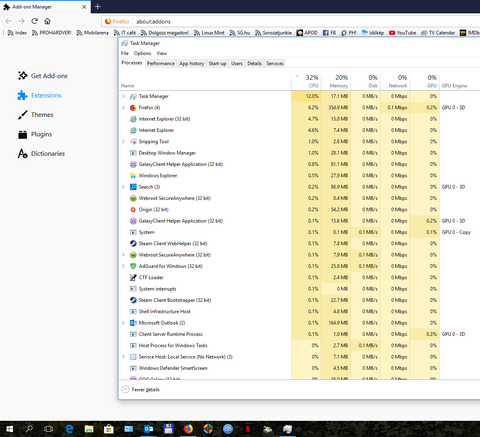Sort processes by Memory column

pos(336,82)
